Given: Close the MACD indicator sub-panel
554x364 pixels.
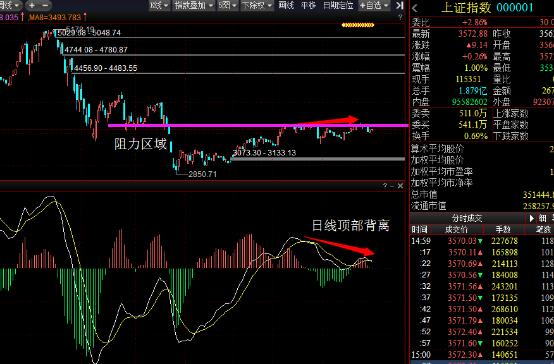Looking at the screenshot, I should (x=400, y=186).
